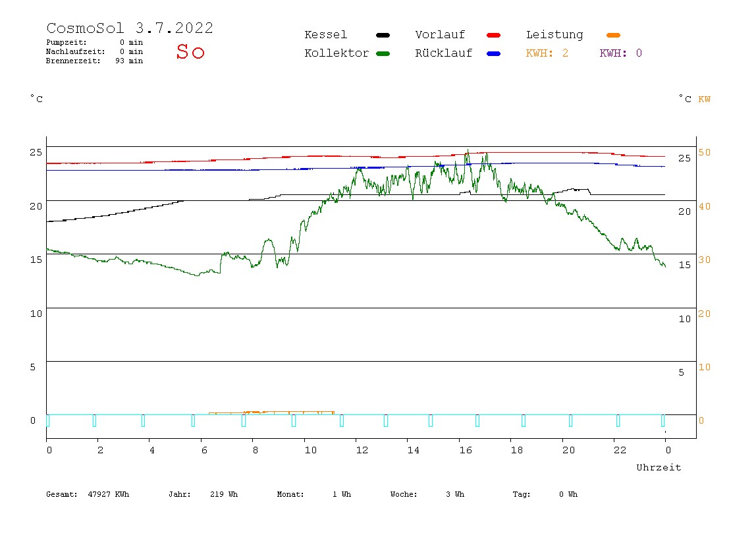Click the blue Rücklauf legend swatch
The width and height of the screenshot is (756, 535).
(493, 53)
